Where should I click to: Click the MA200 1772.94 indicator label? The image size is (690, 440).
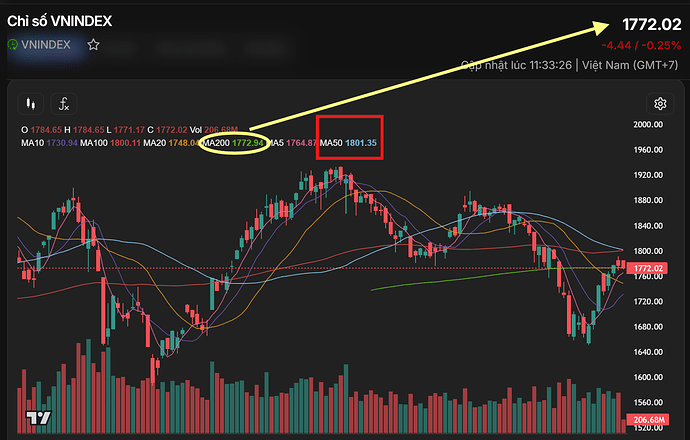coord(233,143)
